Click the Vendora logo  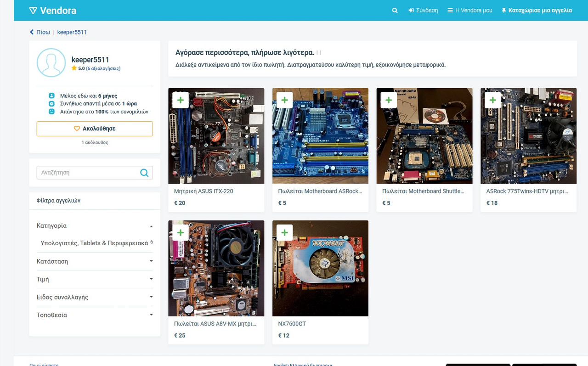52,10
